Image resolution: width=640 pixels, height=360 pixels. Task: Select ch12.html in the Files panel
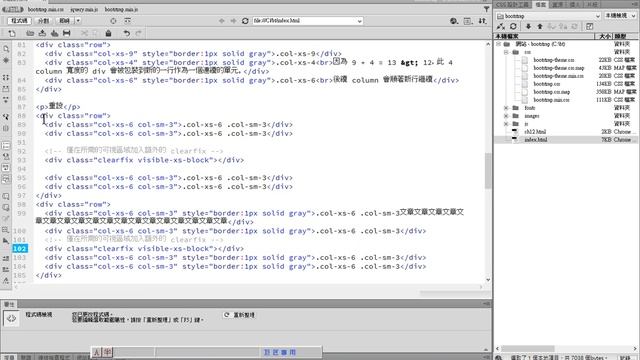pos(535,132)
